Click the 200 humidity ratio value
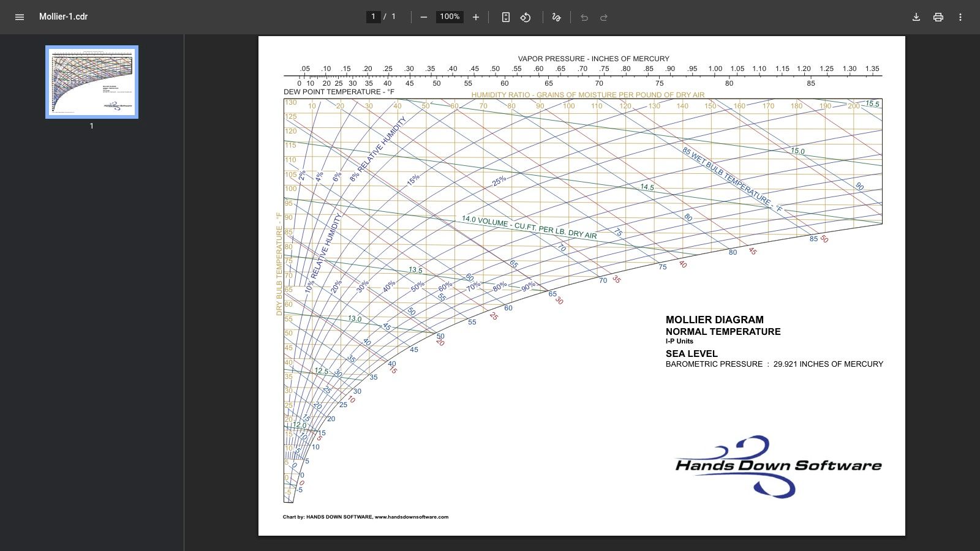This screenshot has width=980, height=551. coord(854,106)
